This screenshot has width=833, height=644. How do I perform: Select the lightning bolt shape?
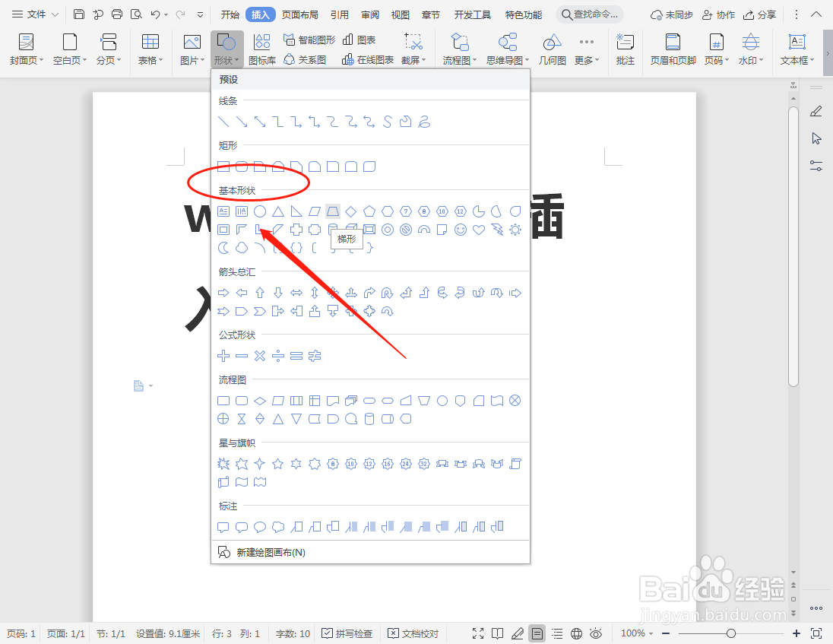pos(497,230)
